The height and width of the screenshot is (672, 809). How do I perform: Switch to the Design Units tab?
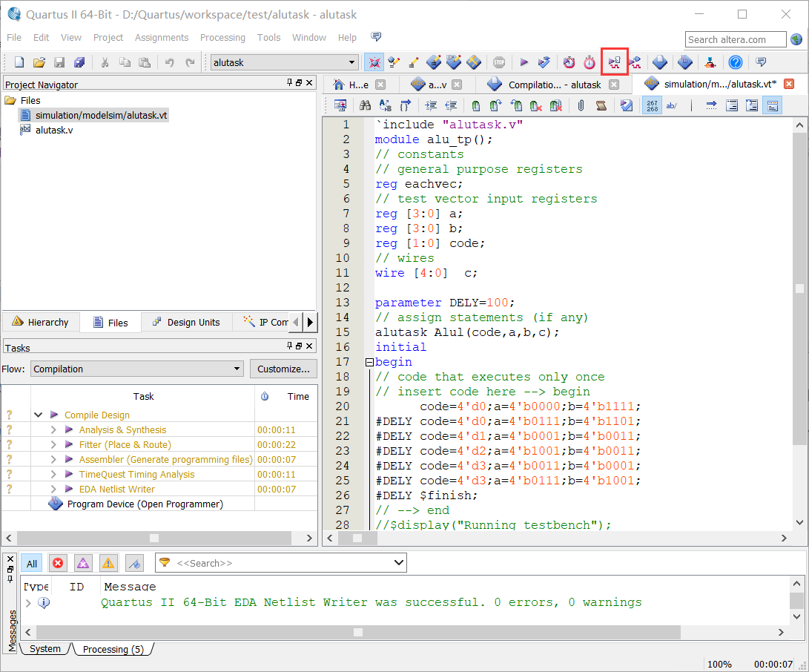pos(186,322)
